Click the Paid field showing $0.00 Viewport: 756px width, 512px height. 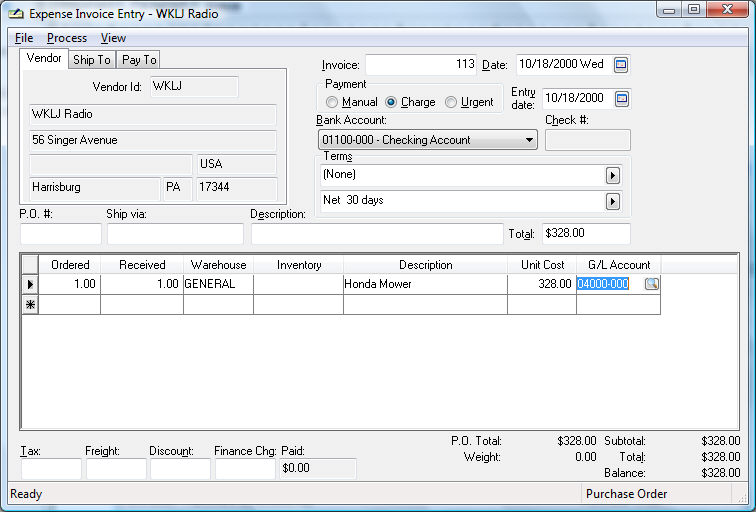point(318,469)
